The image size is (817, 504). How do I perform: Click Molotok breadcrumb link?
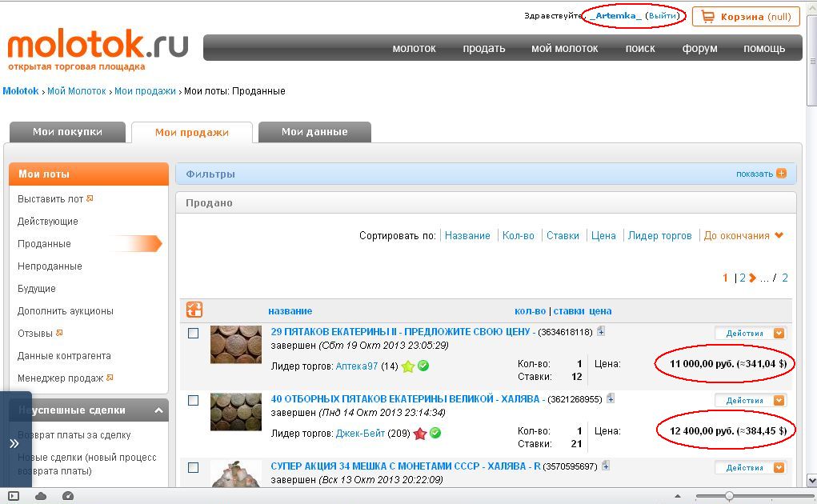[20, 91]
